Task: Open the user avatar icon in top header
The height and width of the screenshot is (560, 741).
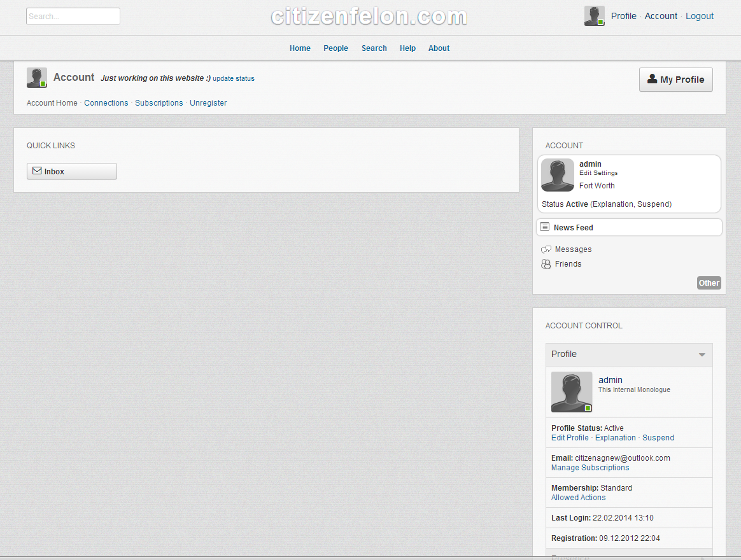Action: pos(594,16)
